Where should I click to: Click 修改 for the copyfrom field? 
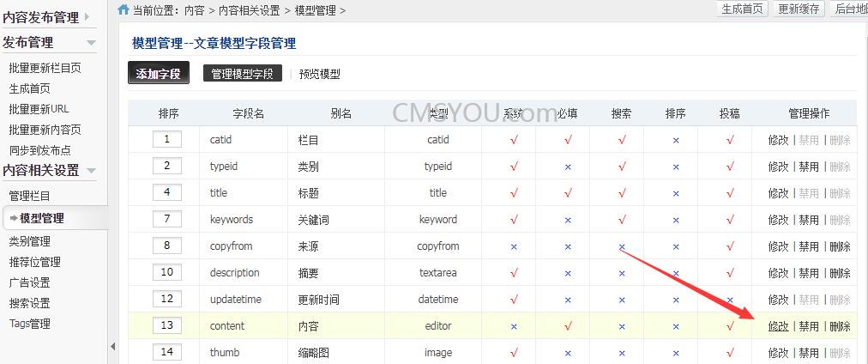(778, 246)
